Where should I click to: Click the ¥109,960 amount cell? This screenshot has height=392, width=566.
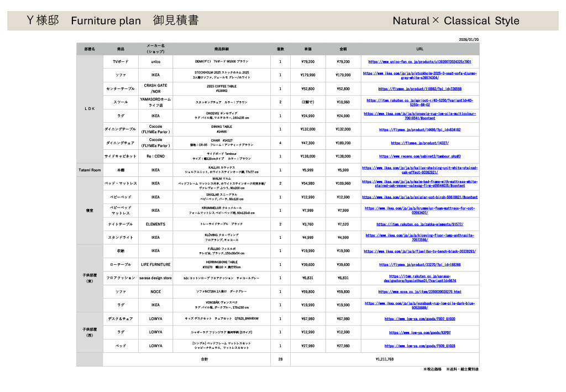point(343,184)
